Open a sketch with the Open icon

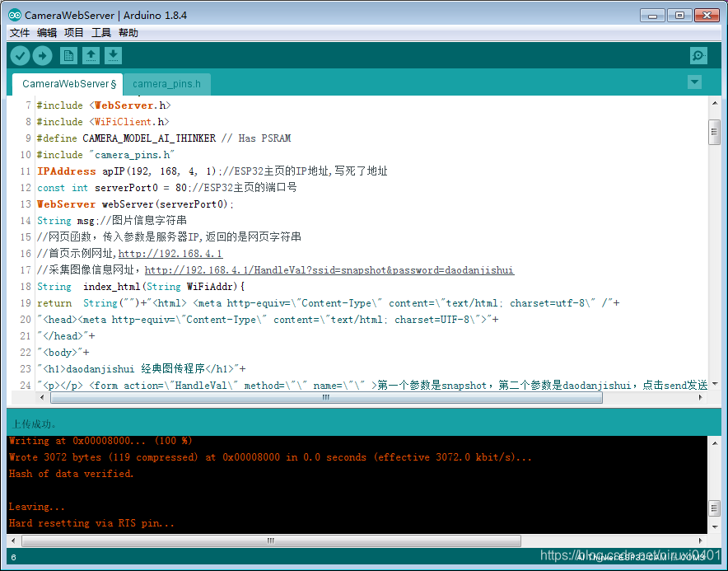(91, 56)
